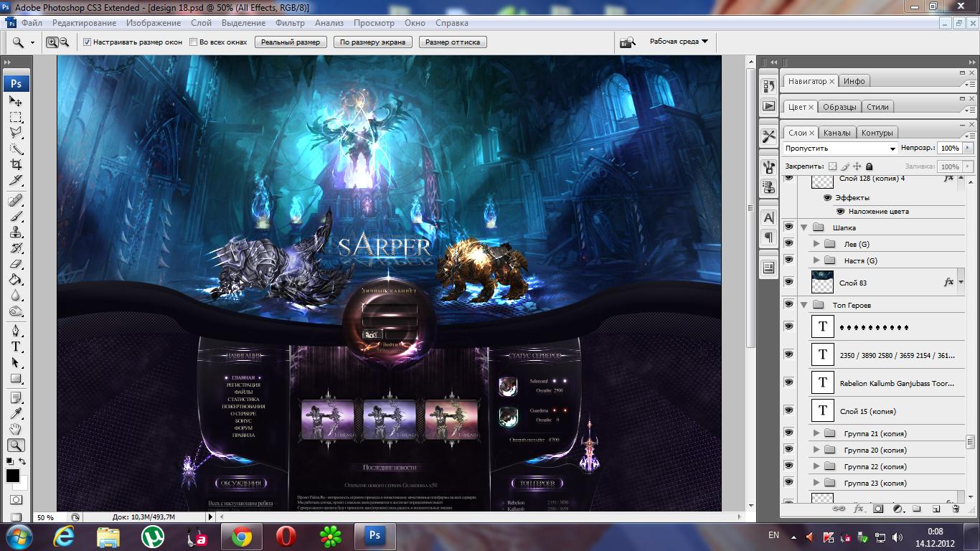The width and height of the screenshot is (980, 551).
Task: Hide the Лев (G) group
Action: tap(788, 244)
